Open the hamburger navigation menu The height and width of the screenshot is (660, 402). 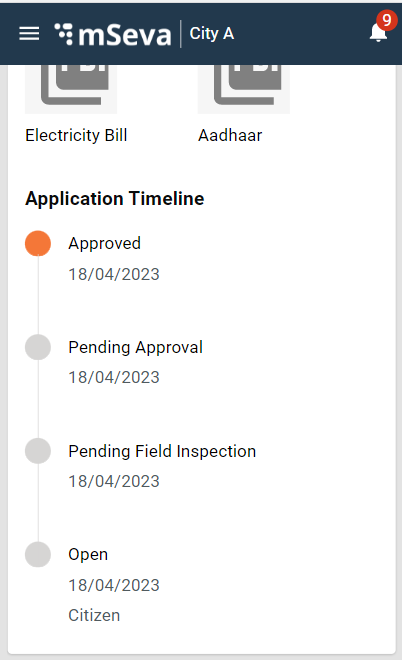(x=29, y=34)
